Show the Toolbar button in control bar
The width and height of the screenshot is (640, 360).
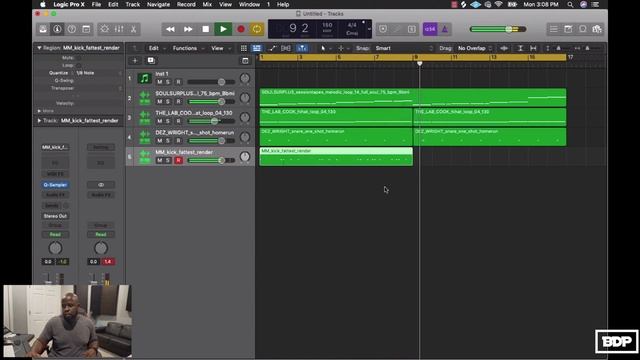[86, 29]
